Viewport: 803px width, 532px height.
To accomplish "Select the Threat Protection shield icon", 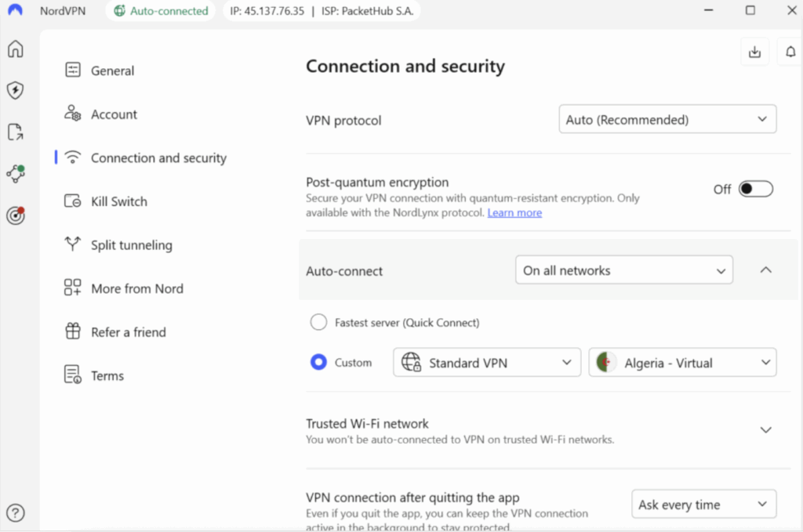I will tap(15, 90).
